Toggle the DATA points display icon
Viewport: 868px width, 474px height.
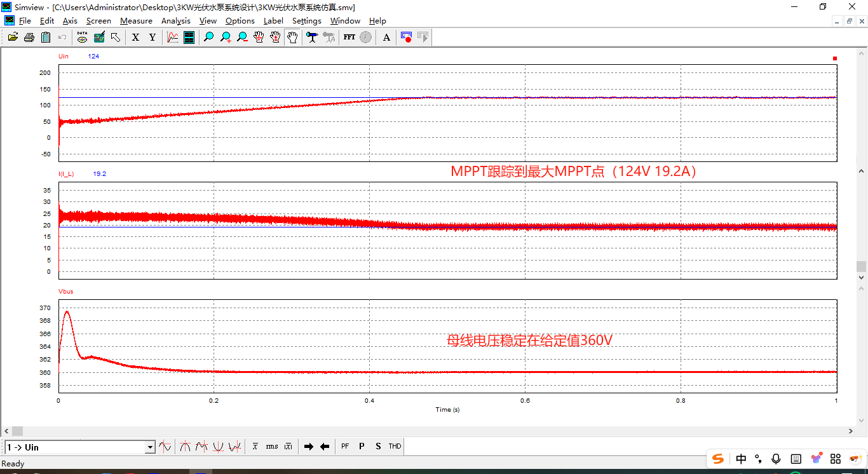click(x=82, y=37)
